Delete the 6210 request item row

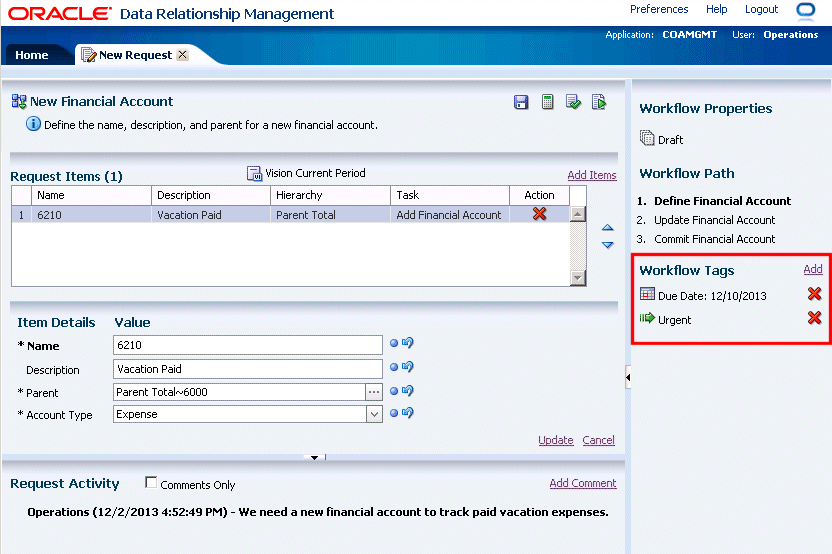(x=539, y=214)
